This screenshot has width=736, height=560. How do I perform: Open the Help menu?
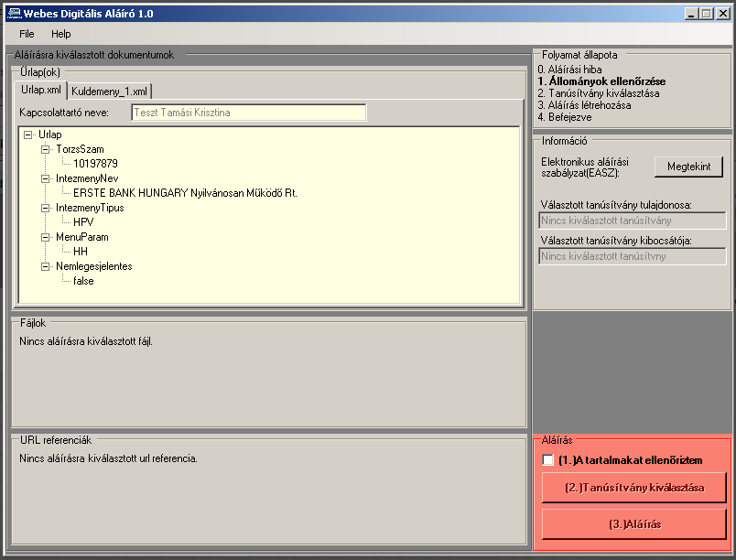click(x=61, y=34)
